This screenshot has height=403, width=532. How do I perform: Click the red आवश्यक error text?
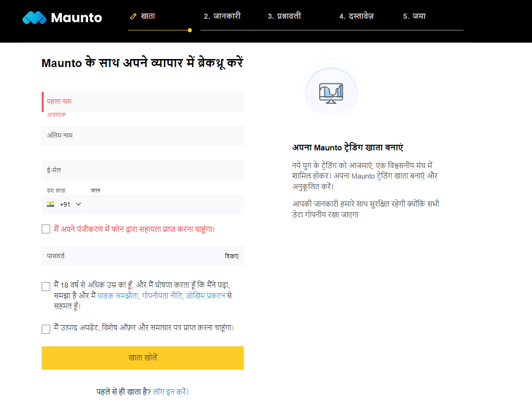[56, 115]
